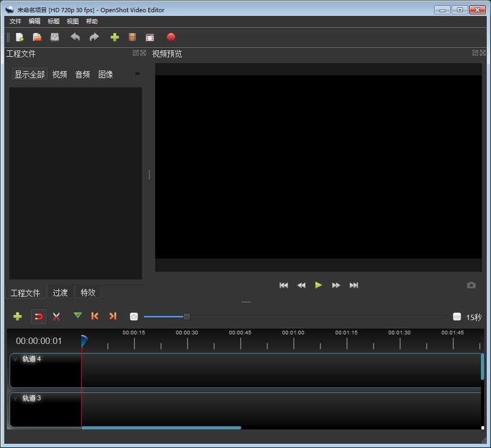The width and height of the screenshot is (491, 448).
Task: Filter project files by 视频
Action: [60, 74]
